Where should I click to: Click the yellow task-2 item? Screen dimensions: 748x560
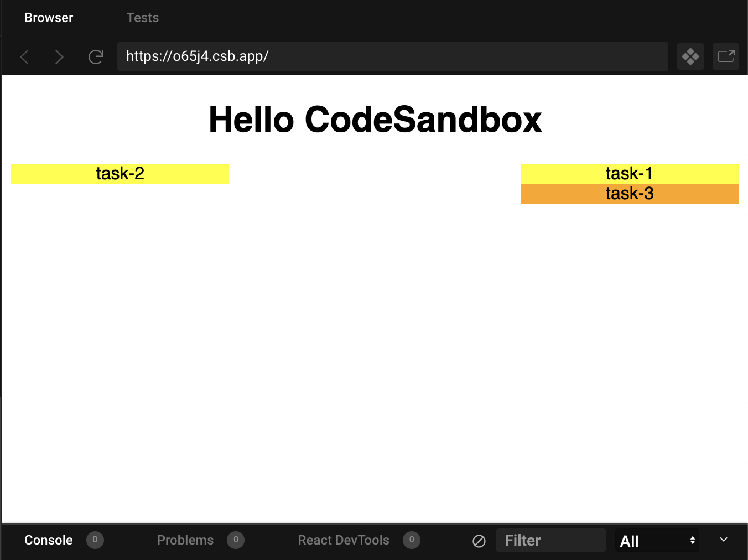(120, 174)
